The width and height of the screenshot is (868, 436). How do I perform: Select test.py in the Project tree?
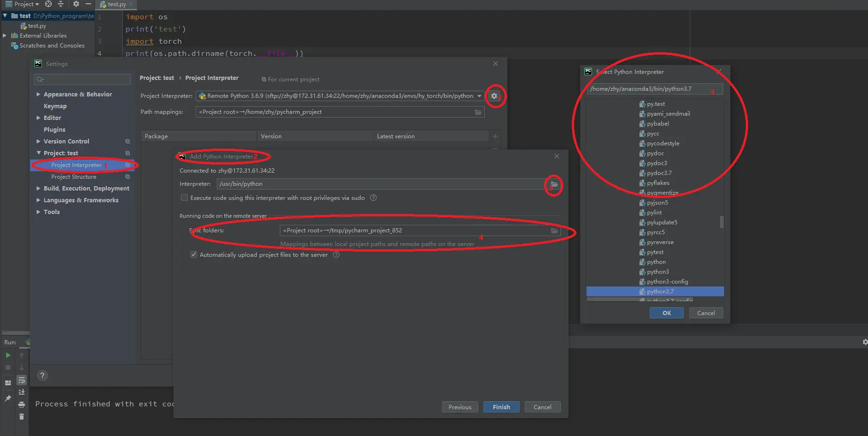click(x=37, y=26)
